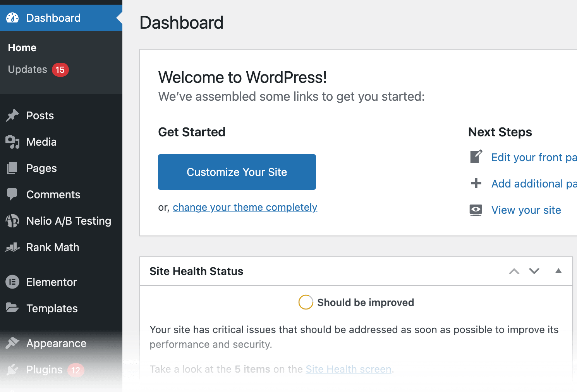Click the Media library icon
The height and width of the screenshot is (392, 577).
pos(12,142)
